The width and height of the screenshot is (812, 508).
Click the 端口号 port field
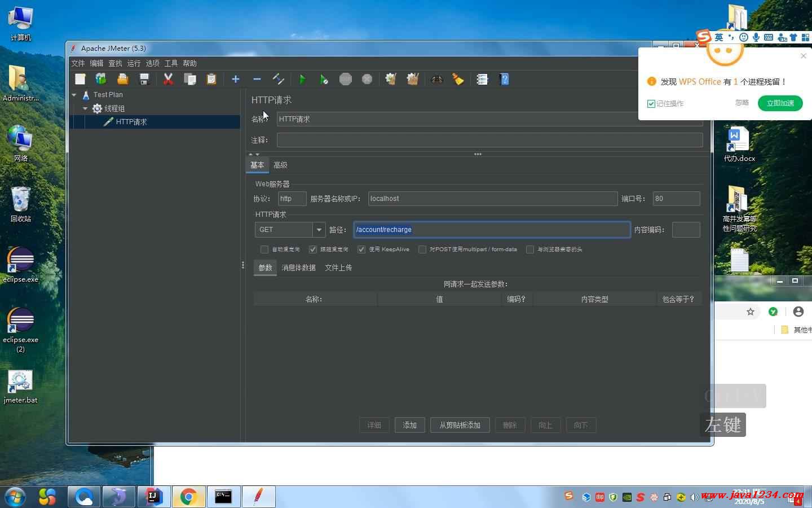coord(676,199)
